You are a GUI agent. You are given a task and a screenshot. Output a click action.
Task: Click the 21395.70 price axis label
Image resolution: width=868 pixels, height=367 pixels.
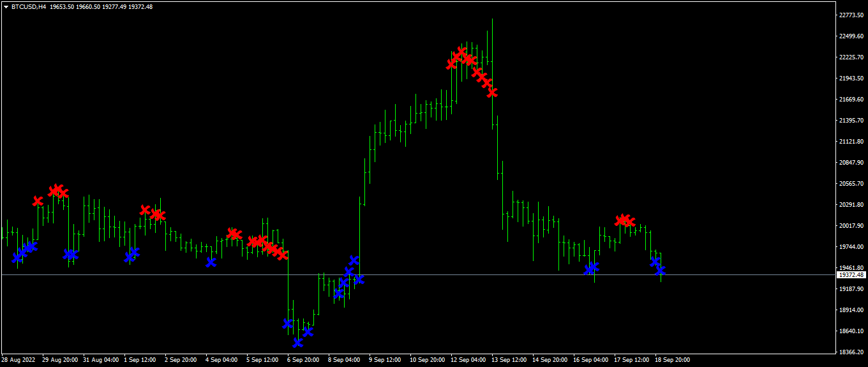pos(853,120)
